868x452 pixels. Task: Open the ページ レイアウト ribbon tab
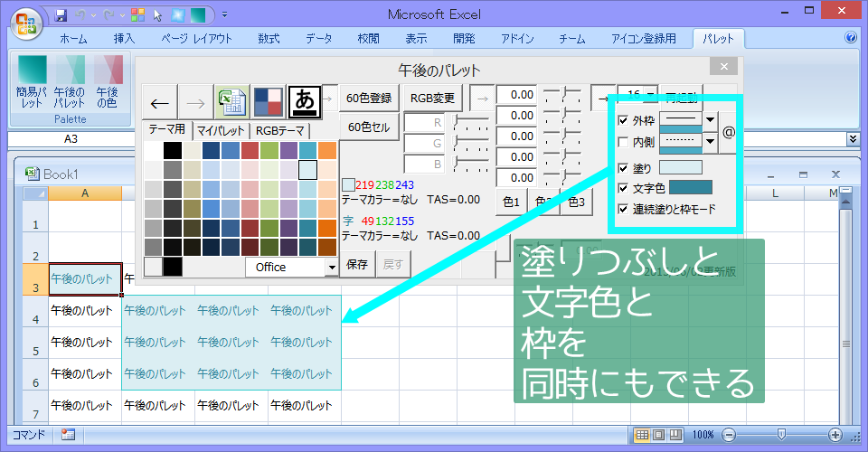[x=196, y=38]
